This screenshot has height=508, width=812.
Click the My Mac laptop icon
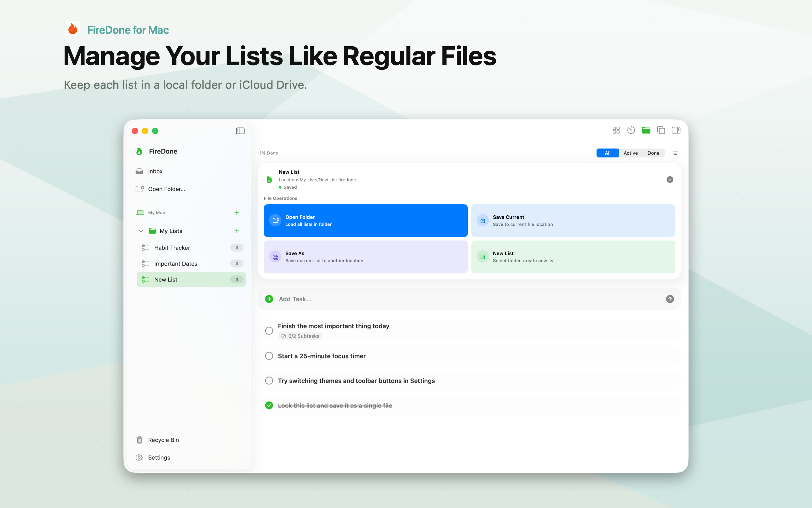(140, 213)
